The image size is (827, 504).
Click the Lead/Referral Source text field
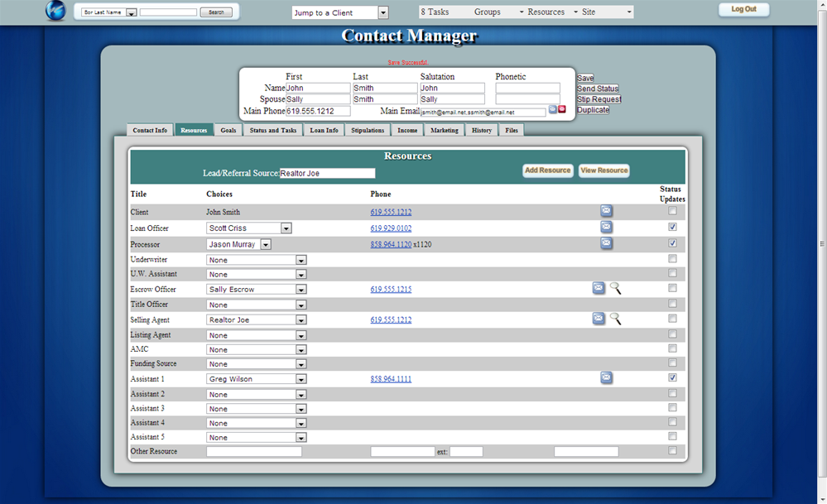click(327, 174)
